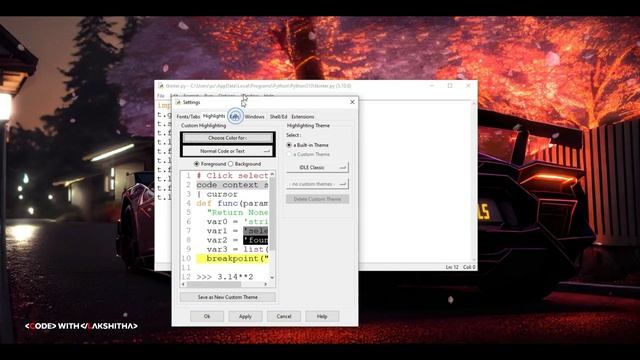Click the '| cursor' sample line
Screen dimensions: 640x360
[x=217, y=194]
